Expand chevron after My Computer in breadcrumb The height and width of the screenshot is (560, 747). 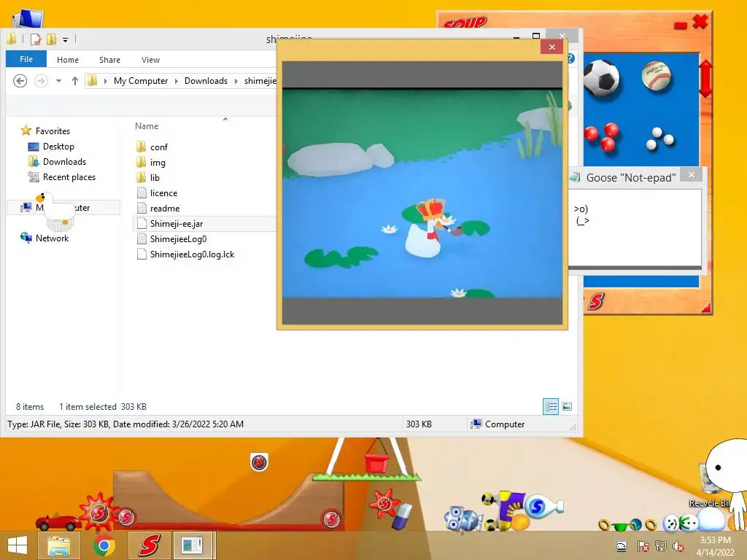pyautogui.click(x=177, y=81)
